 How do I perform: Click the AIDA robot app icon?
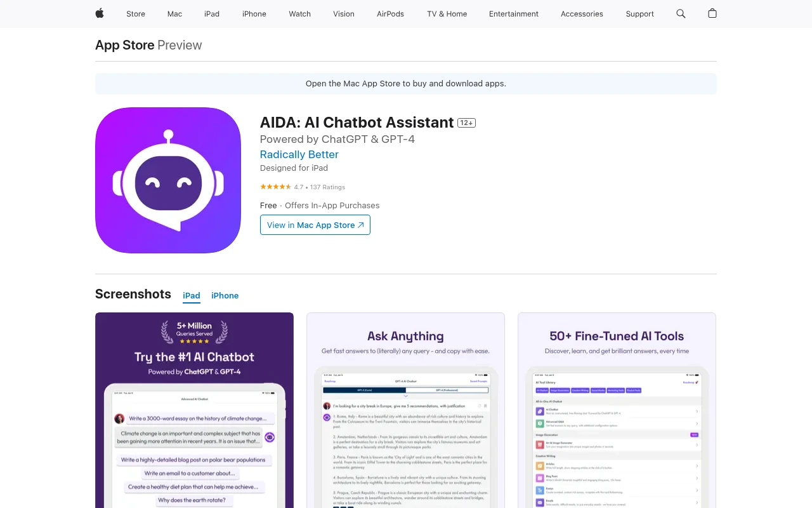[168, 180]
